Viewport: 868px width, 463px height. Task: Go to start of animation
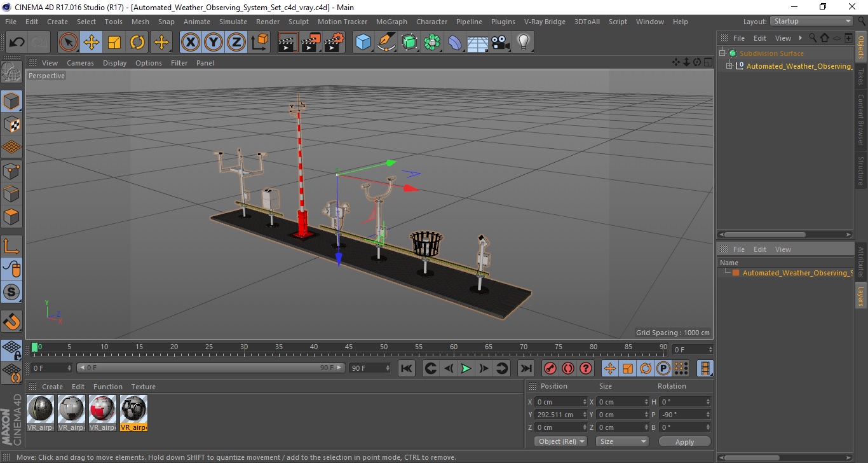tap(407, 368)
